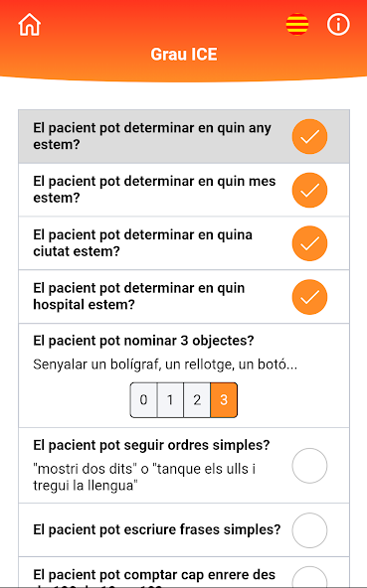Uncheck the 'quin any estem' checkmark
This screenshot has height=588, width=367.
pos(309,136)
